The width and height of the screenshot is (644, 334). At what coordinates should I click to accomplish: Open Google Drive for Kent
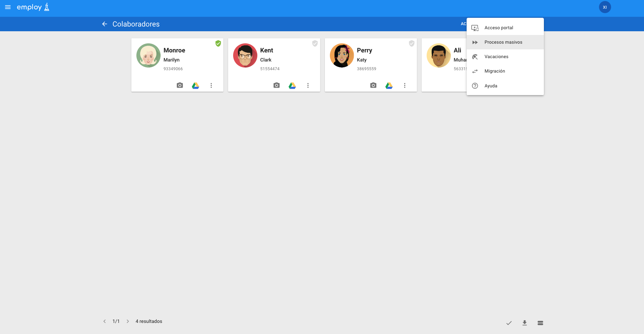[292, 85]
